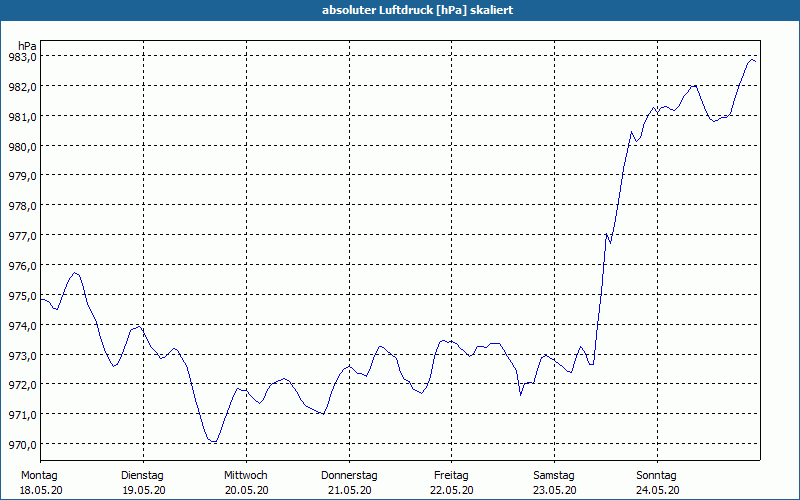Click the curve's lowest point near 970 hPa
Screen dimensions: 800x500
[214, 441]
